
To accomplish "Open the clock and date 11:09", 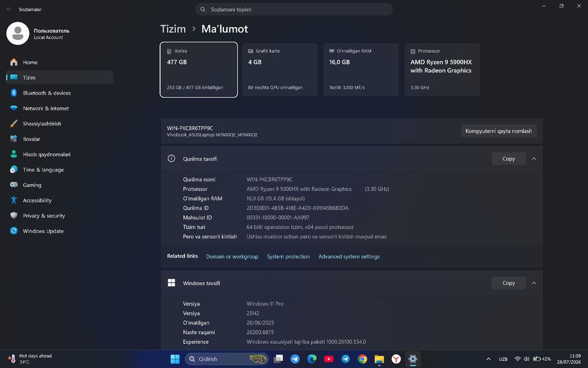I will coord(569,359).
